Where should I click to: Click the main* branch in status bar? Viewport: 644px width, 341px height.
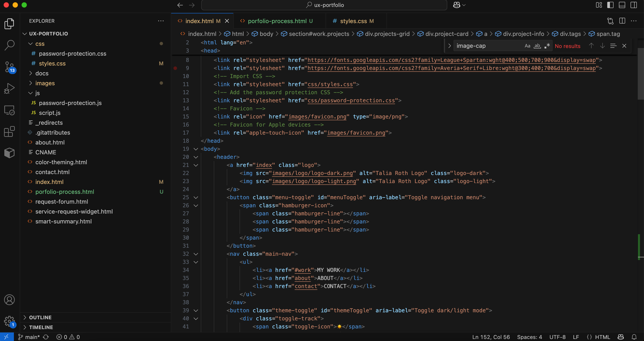29,337
